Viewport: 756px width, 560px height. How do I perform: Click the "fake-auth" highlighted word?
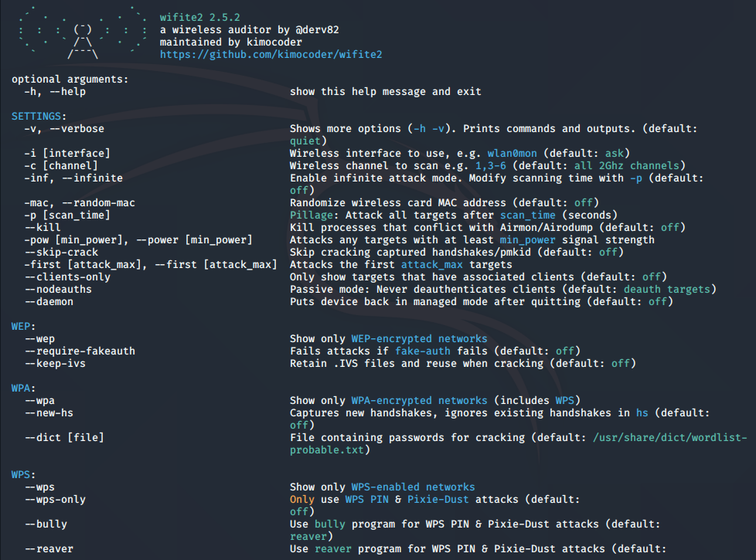pyautogui.click(x=423, y=351)
